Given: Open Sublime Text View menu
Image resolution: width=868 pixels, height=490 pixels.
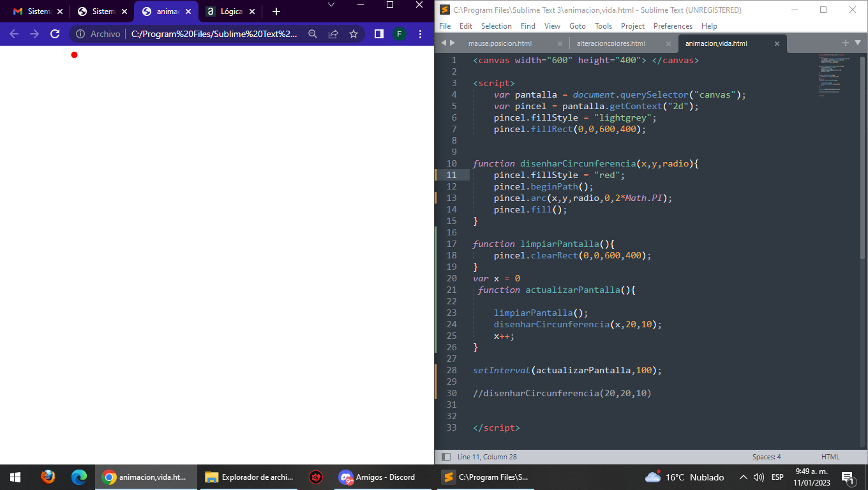Looking at the screenshot, I should [x=552, y=26].
